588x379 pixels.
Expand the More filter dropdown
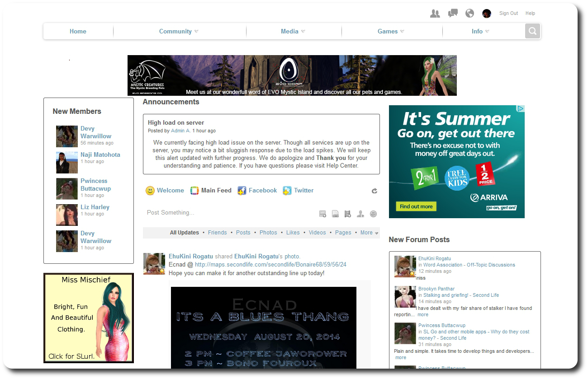369,233
